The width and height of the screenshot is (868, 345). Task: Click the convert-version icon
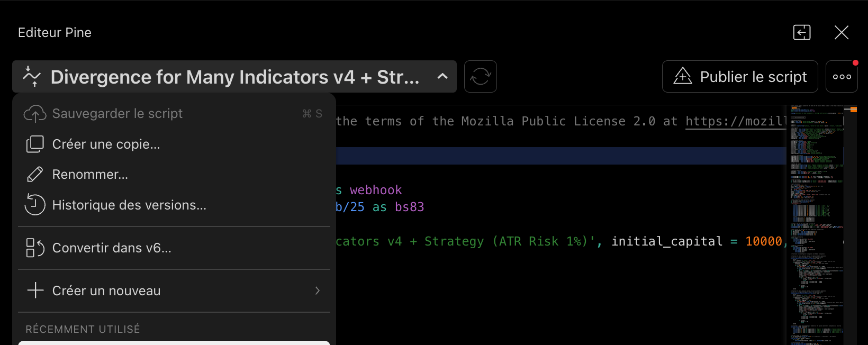click(x=35, y=248)
